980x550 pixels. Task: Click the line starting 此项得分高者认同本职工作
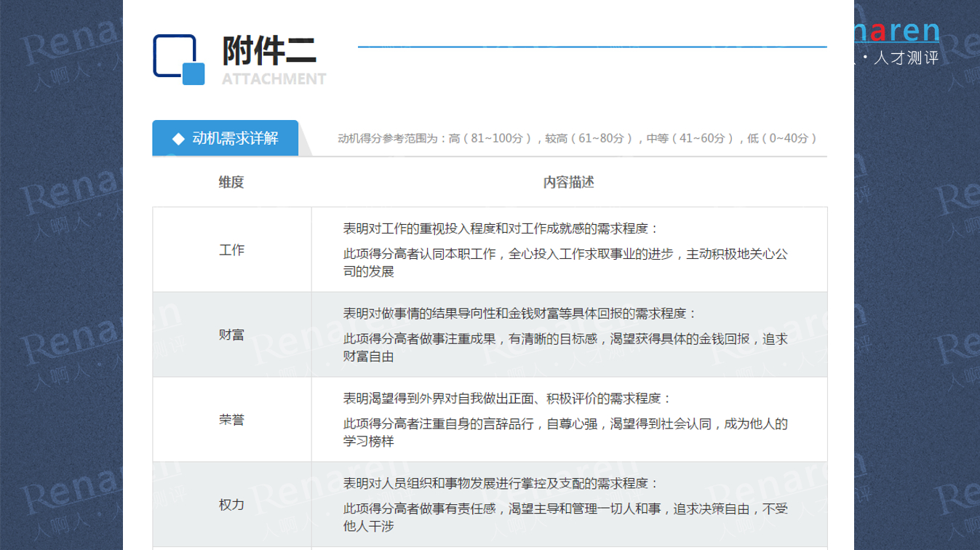coord(565,255)
